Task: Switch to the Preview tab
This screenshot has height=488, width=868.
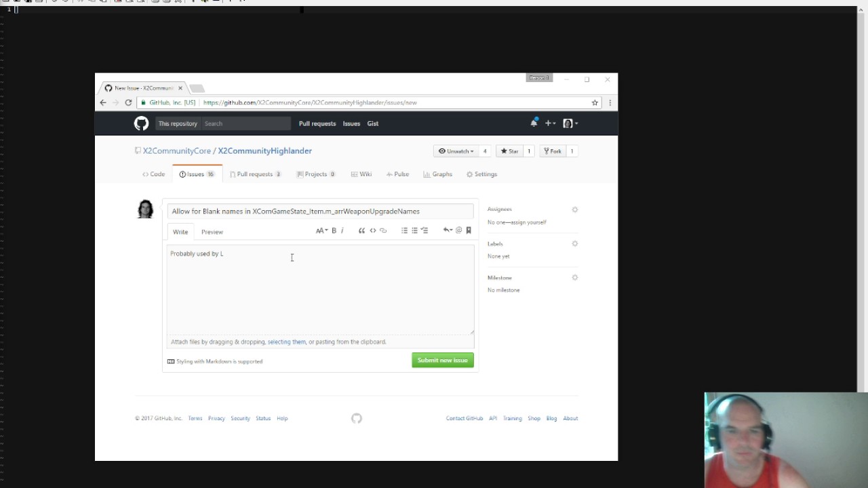Action: pyautogui.click(x=212, y=232)
